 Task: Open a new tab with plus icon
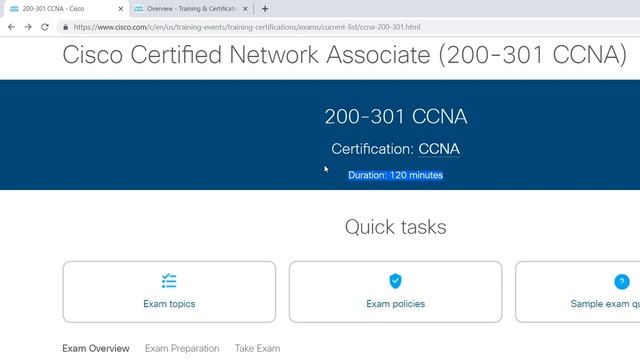pos(265,9)
